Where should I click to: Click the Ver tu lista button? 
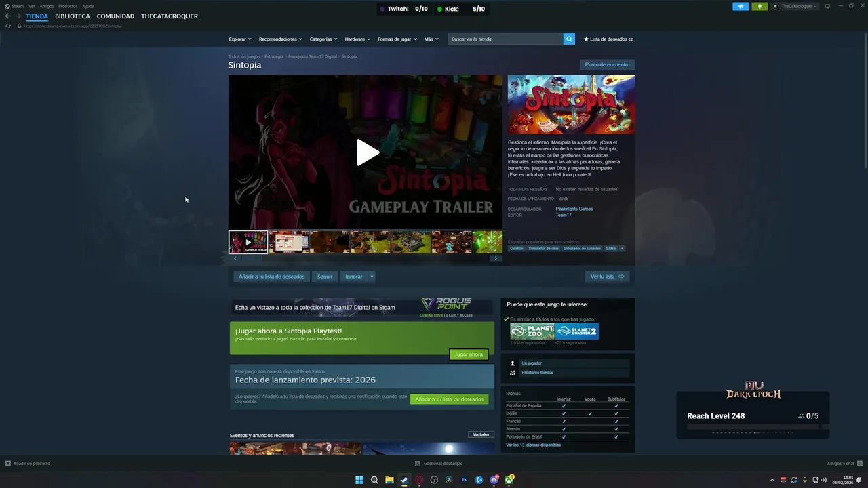[607, 277]
